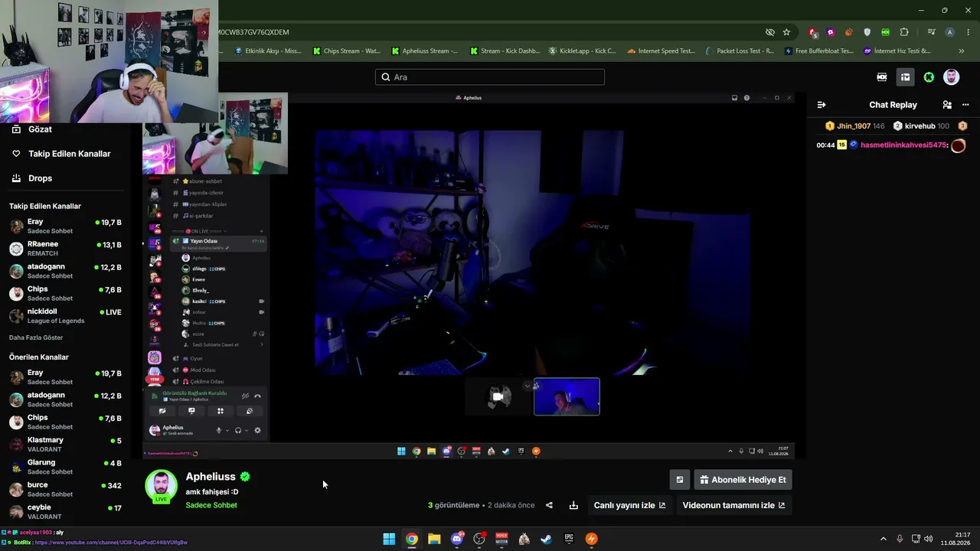
Task: Open Chrome profile A avatar
Action: 949,32
